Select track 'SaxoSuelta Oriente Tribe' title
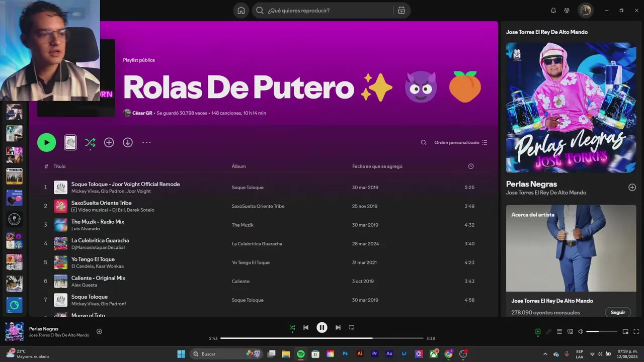The height and width of the screenshot is (362, 644). coord(101,203)
